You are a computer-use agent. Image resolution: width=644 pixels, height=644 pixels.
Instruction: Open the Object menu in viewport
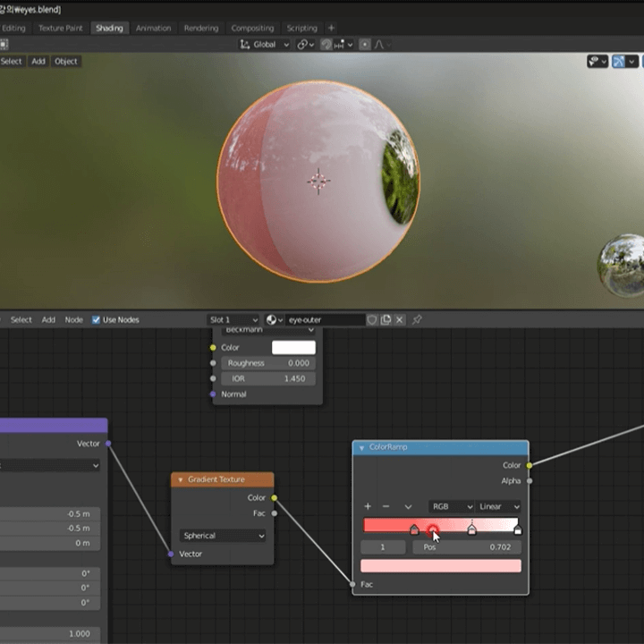[65, 61]
